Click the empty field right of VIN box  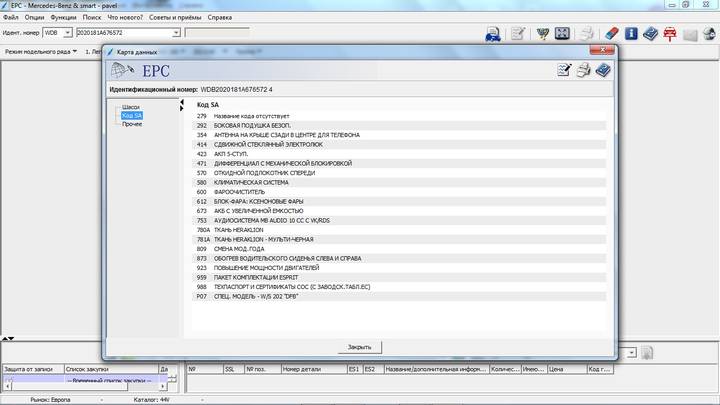point(217,33)
